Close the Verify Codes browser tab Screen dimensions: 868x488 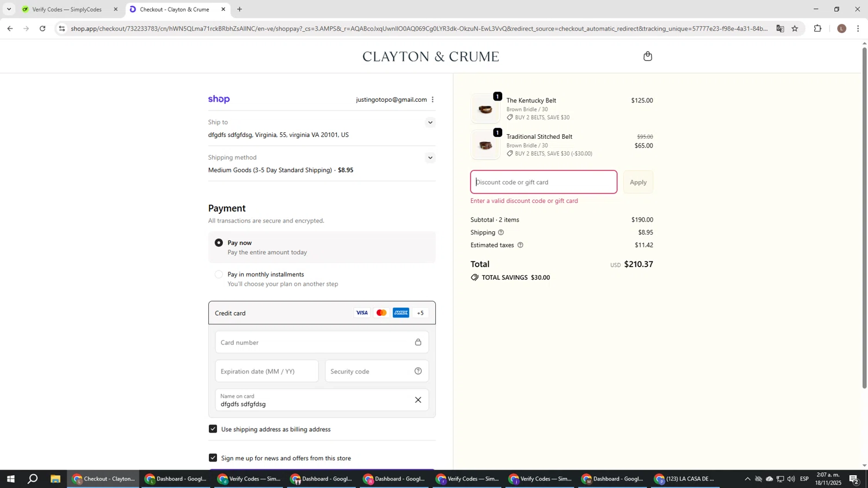[x=116, y=9]
